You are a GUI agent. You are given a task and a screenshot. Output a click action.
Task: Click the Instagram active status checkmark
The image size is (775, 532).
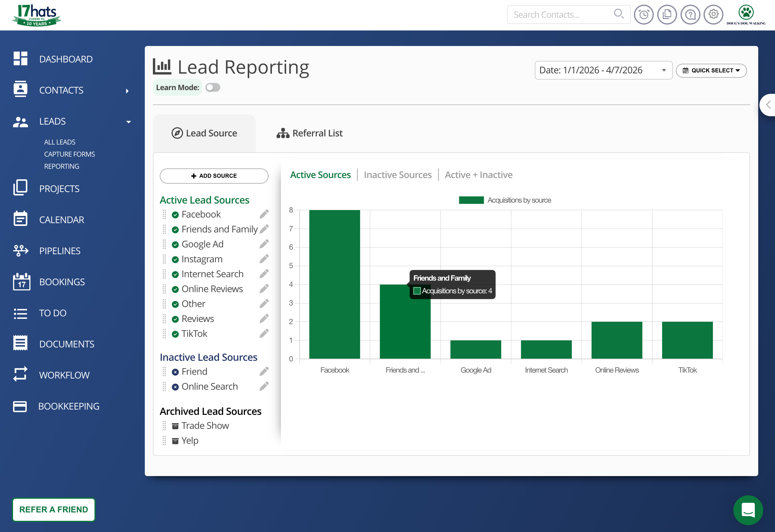tap(175, 259)
